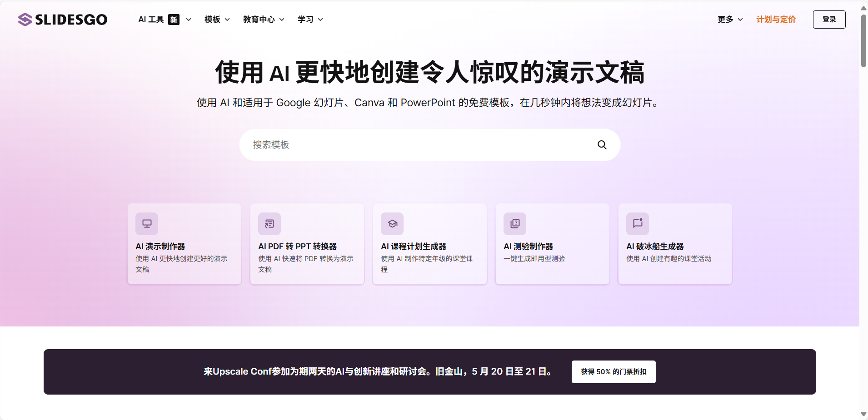Click the scrollbar down arrow
The height and width of the screenshot is (420, 868).
pos(863,414)
